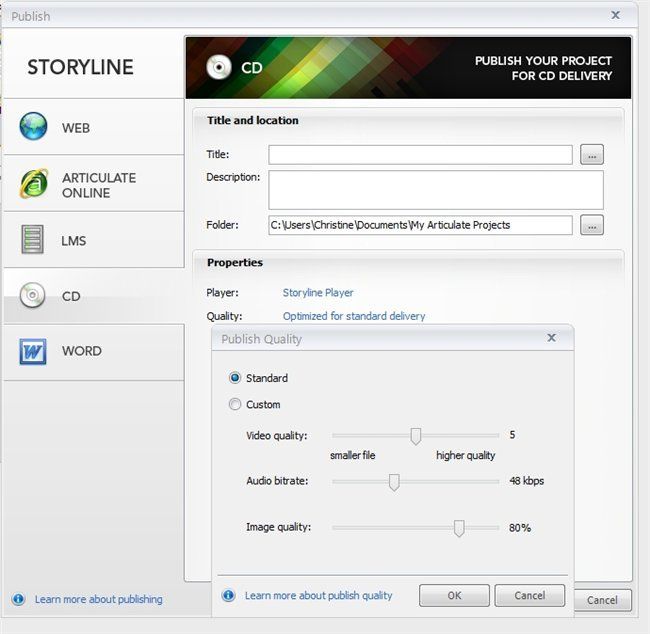
Task: Open Optimized for standard delivery link
Action: (354, 316)
